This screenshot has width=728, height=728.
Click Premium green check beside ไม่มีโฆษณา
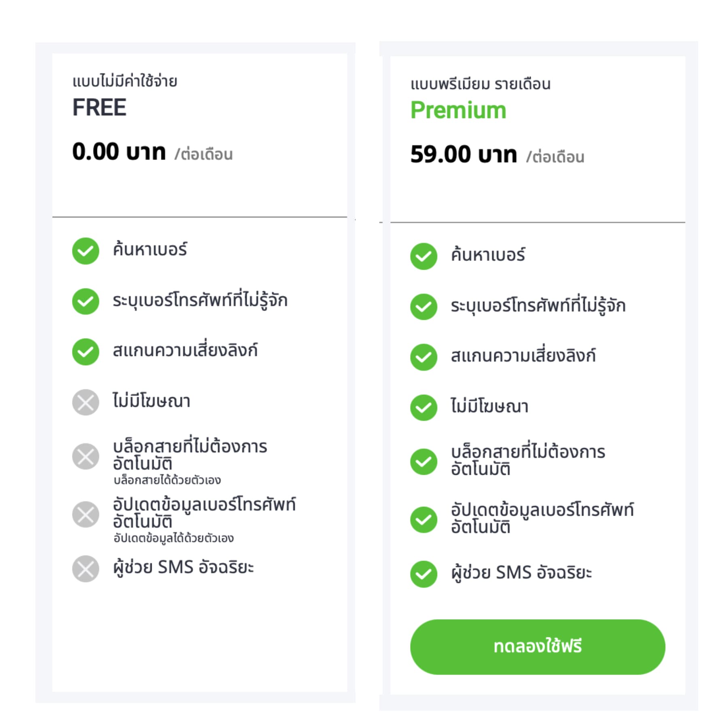pyautogui.click(x=423, y=407)
